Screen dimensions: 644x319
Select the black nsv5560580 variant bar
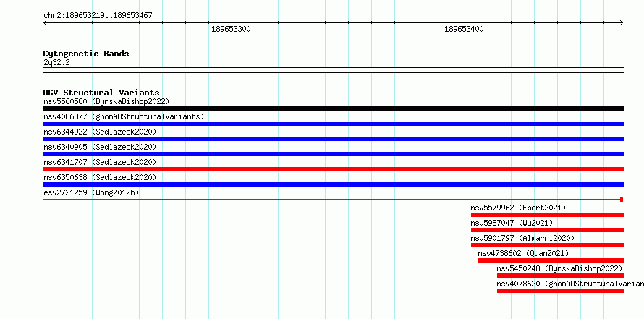[x=333, y=109]
